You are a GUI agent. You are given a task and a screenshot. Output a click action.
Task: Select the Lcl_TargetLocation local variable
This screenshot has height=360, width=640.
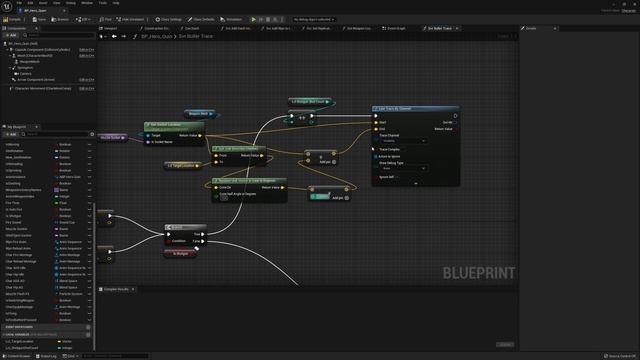point(19,341)
